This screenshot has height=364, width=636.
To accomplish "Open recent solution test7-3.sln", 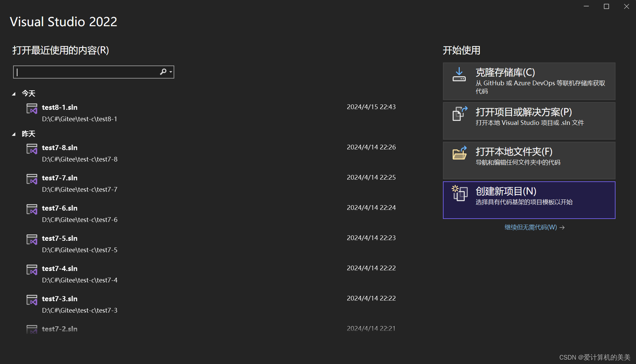I will [59, 299].
